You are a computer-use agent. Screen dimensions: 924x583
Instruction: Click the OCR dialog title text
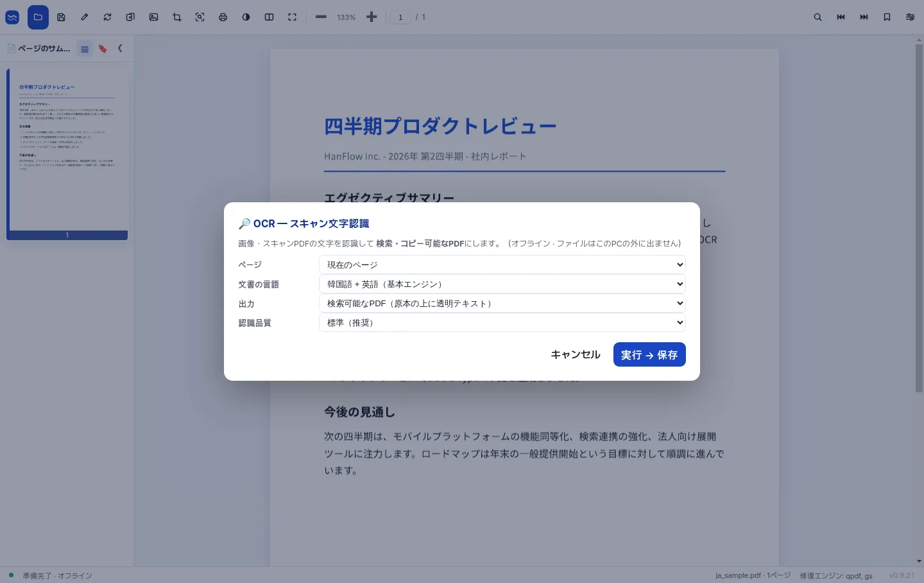pos(304,223)
